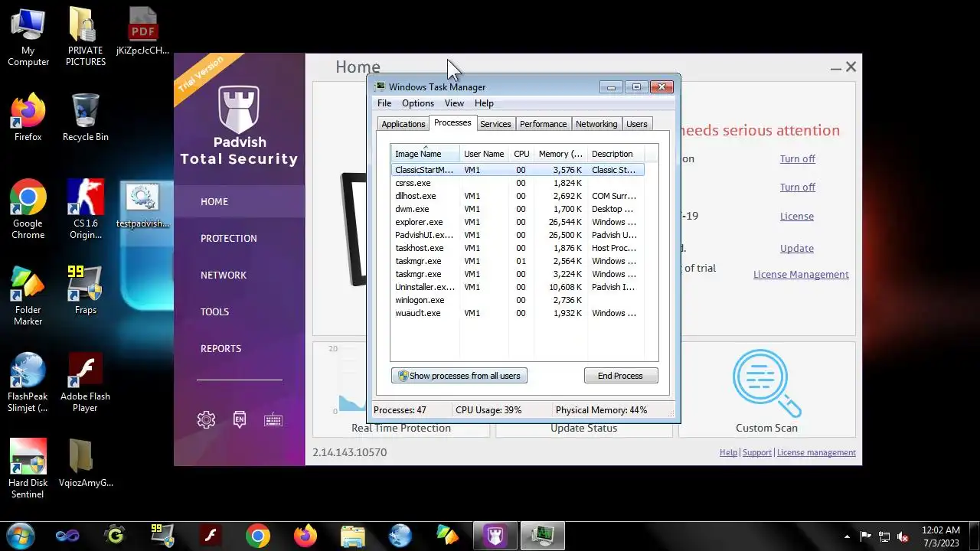Select wuauclt.exe process row
This screenshot has width=980, height=551.
pyautogui.click(x=518, y=313)
